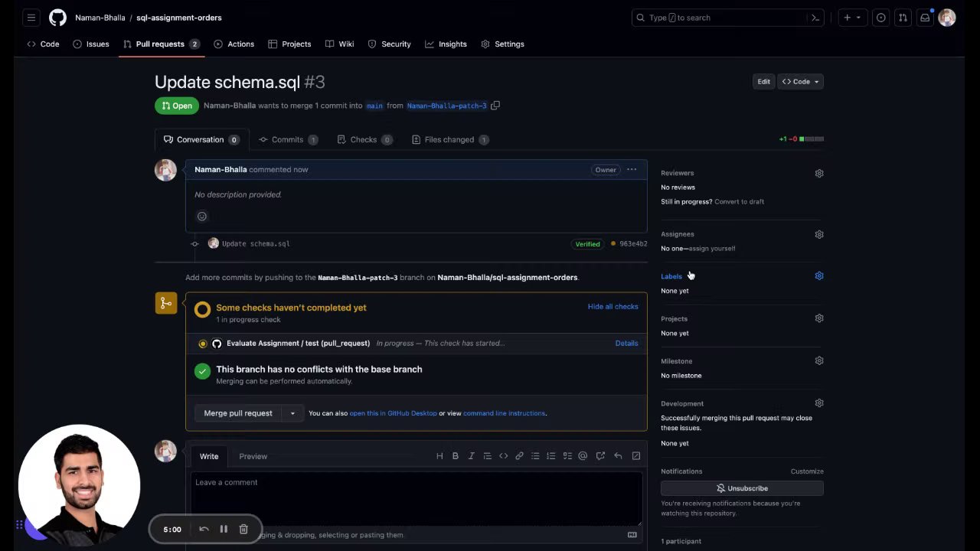Insert code formatting in the comment editor
Image resolution: width=980 pixels, height=551 pixels.
[503, 456]
